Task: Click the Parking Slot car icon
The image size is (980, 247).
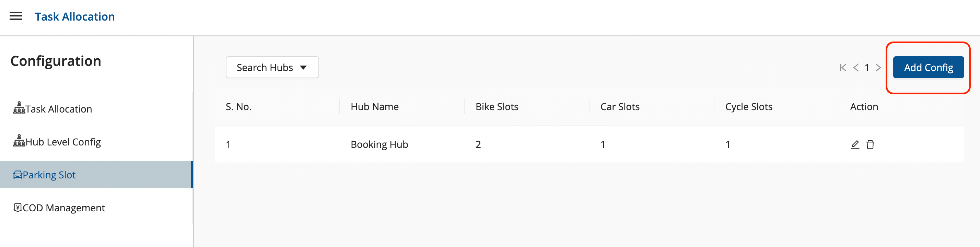Action: click(x=17, y=175)
